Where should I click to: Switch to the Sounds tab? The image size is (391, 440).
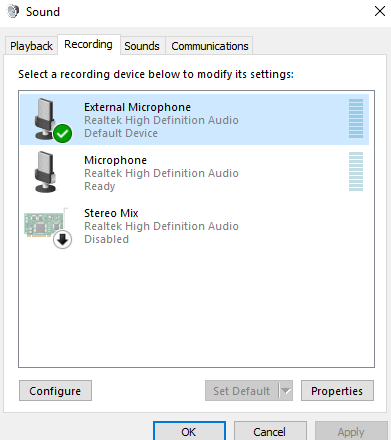[x=142, y=46]
